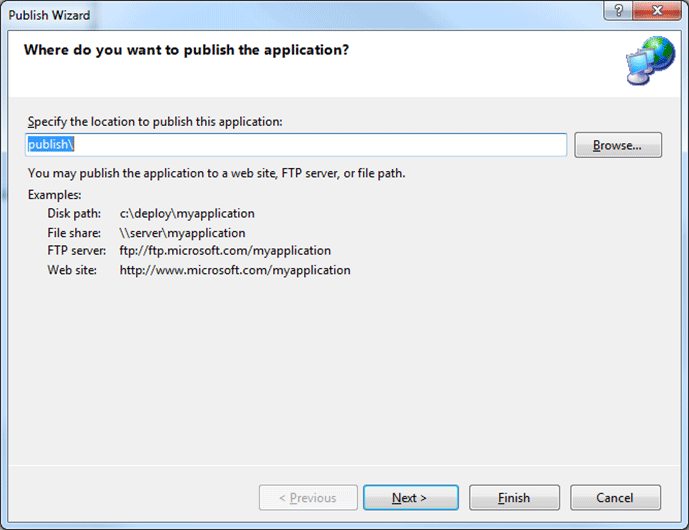
Task: Click the ftp://ftp.microsoft.com/myapplication example
Action: pyautogui.click(x=225, y=251)
